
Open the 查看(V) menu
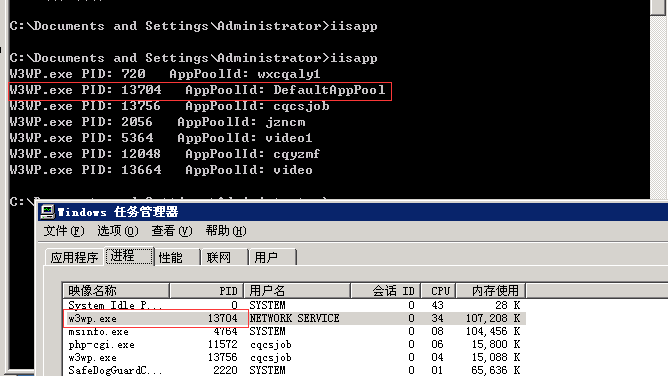pos(172,231)
